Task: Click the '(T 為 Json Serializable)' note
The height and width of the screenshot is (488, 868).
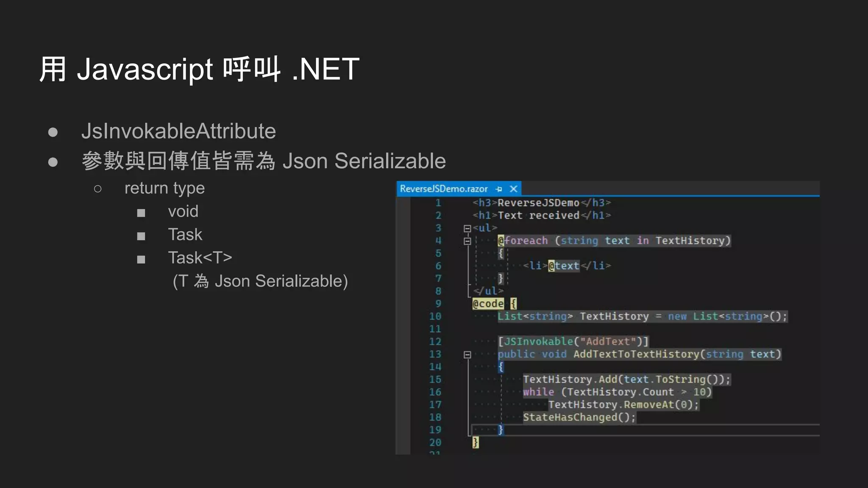Action: [x=260, y=281]
